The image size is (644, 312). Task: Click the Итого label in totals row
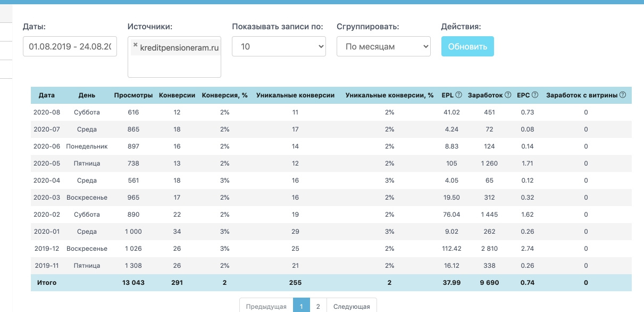(x=46, y=283)
